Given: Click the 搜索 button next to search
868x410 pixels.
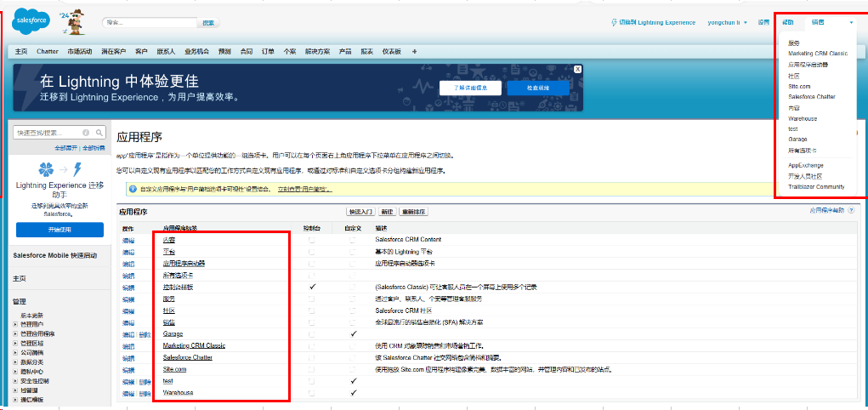Looking at the screenshot, I should point(208,23).
